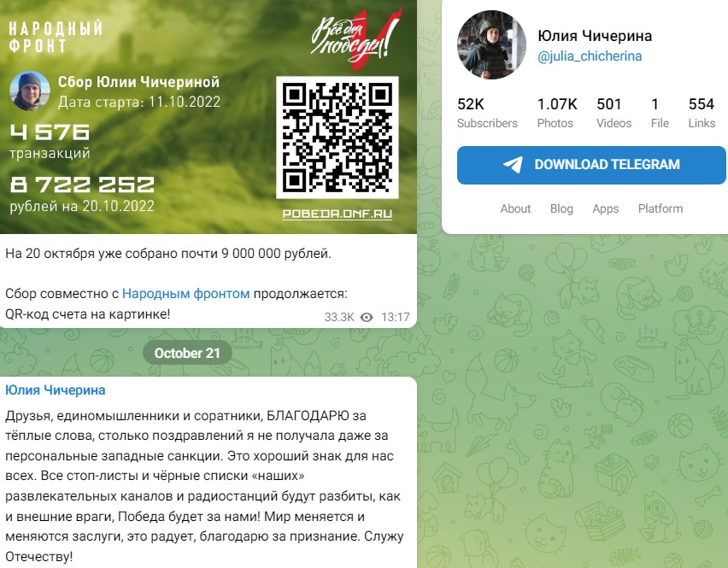Open the Platform footer link

(x=660, y=208)
